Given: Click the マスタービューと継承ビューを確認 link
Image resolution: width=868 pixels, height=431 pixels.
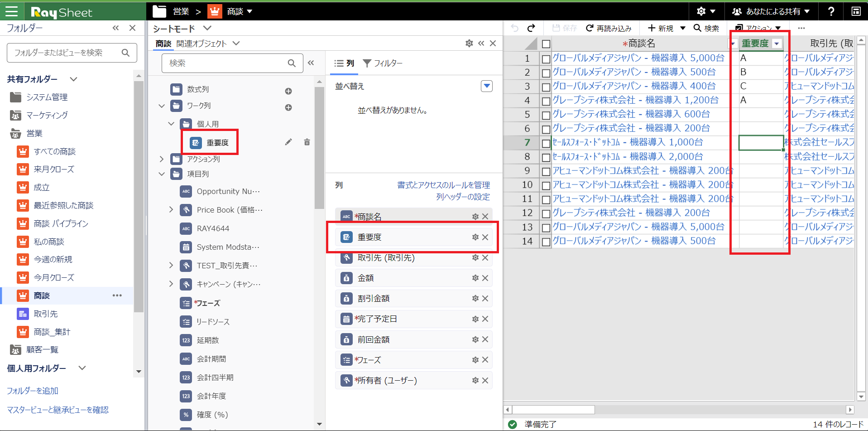Looking at the screenshot, I should 58,410.
